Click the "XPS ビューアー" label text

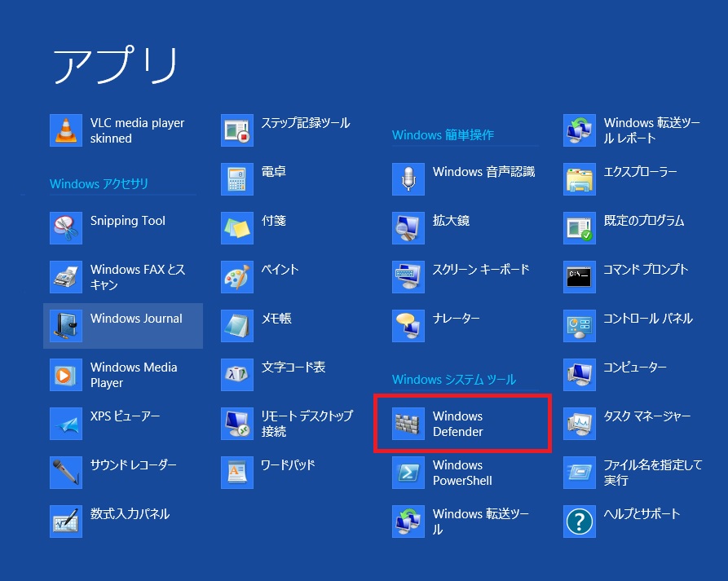click(125, 416)
